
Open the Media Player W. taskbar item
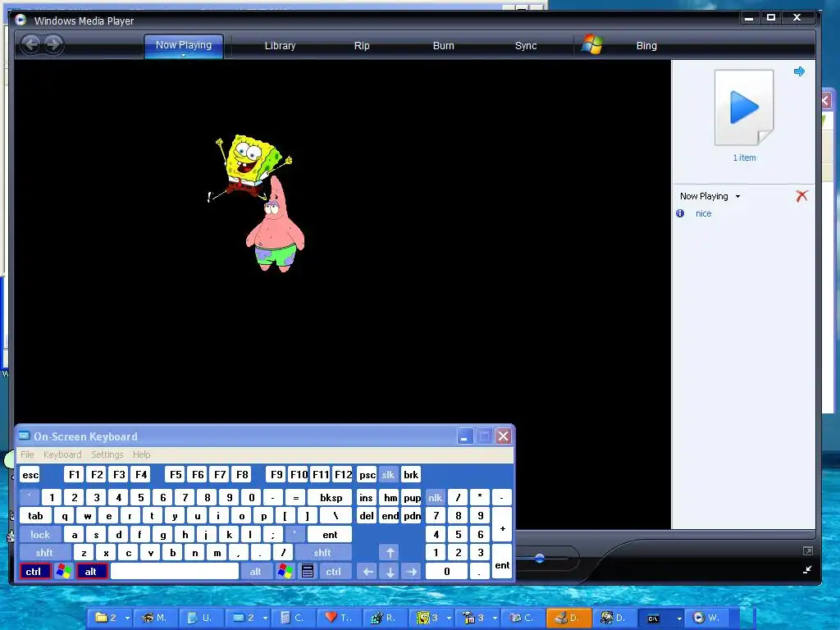pyautogui.click(x=708, y=618)
